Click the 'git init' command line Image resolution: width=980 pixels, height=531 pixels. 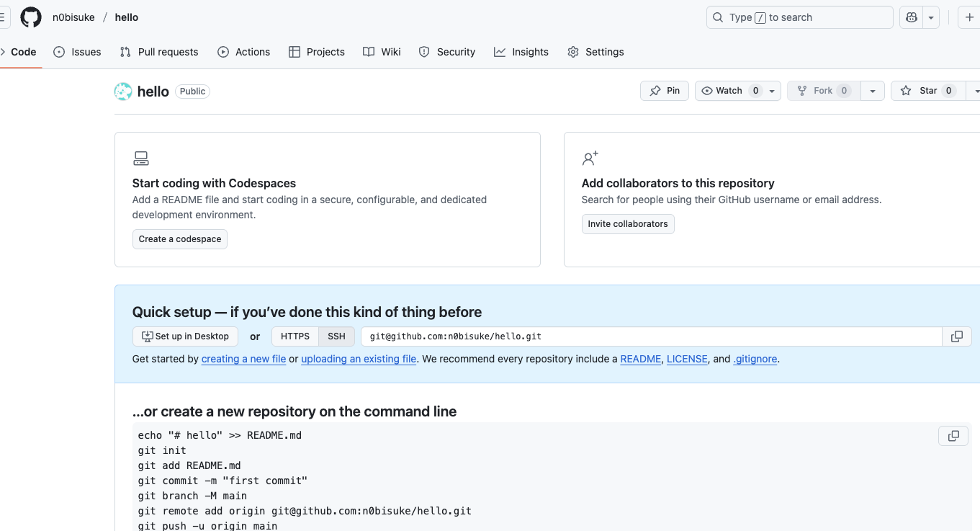pos(162,451)
